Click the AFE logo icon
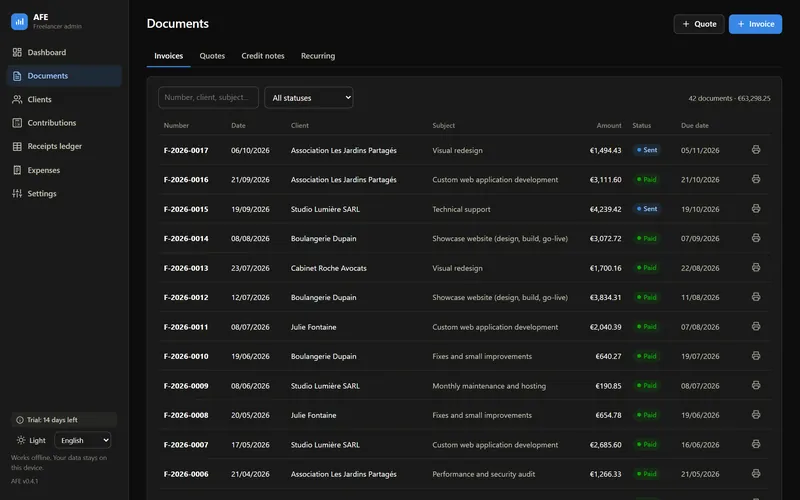The height and width of the screenshot is (500, 800). [x=19, y=21]
